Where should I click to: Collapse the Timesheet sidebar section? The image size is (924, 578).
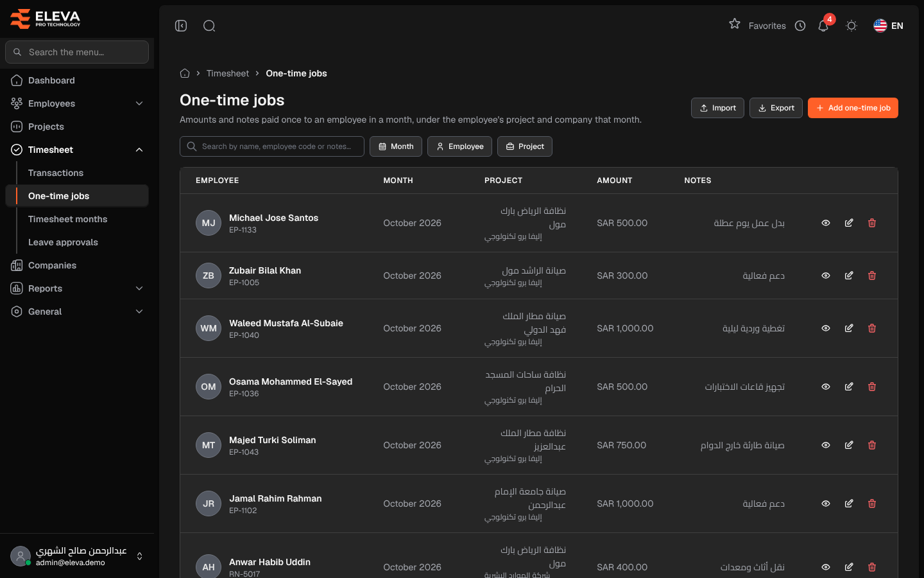77,150
